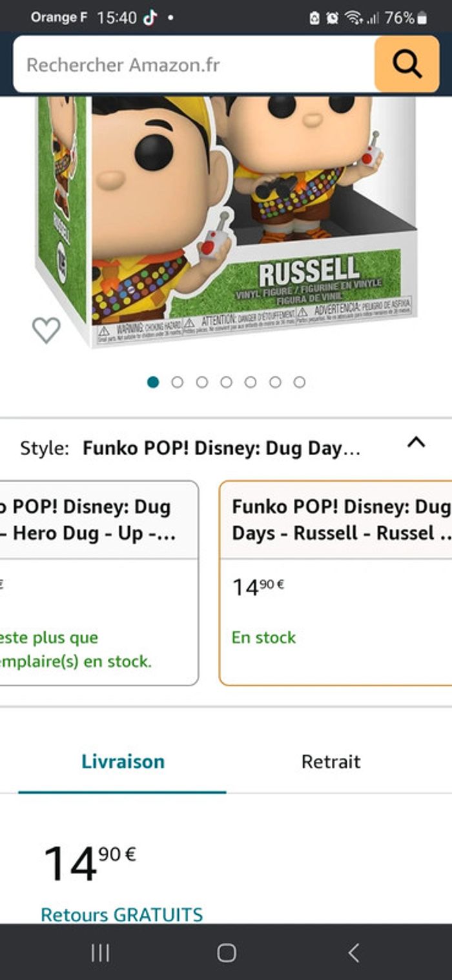Tap the heart wishlist icon
Viewport: 452px width, 980px height.
pos(46,329)
